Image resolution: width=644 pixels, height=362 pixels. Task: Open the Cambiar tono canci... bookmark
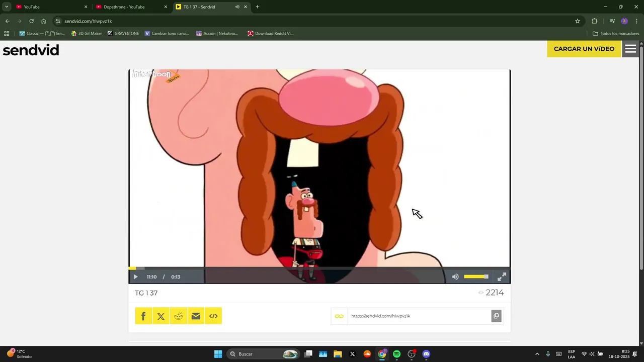(167, 34)
